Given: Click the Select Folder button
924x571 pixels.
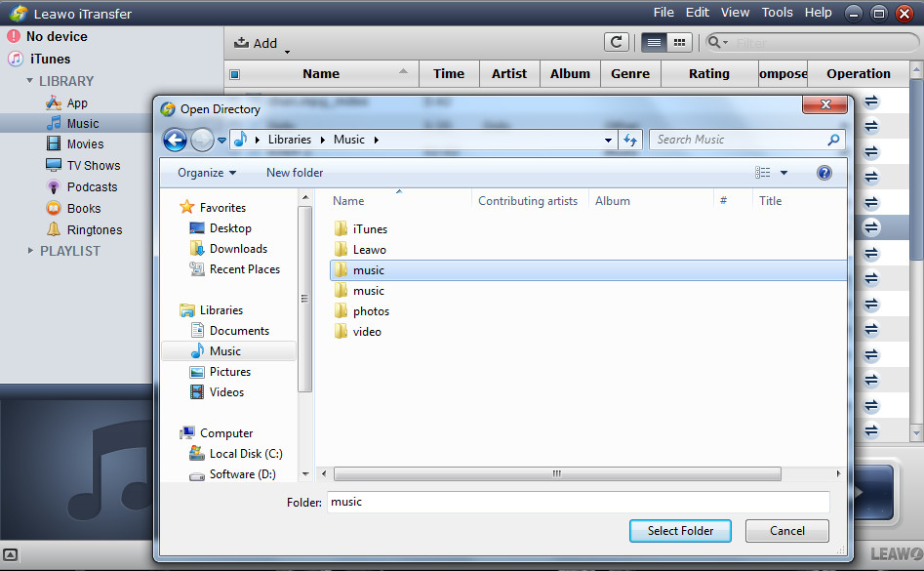Looking at the screenshot, I should coord(680,531).
